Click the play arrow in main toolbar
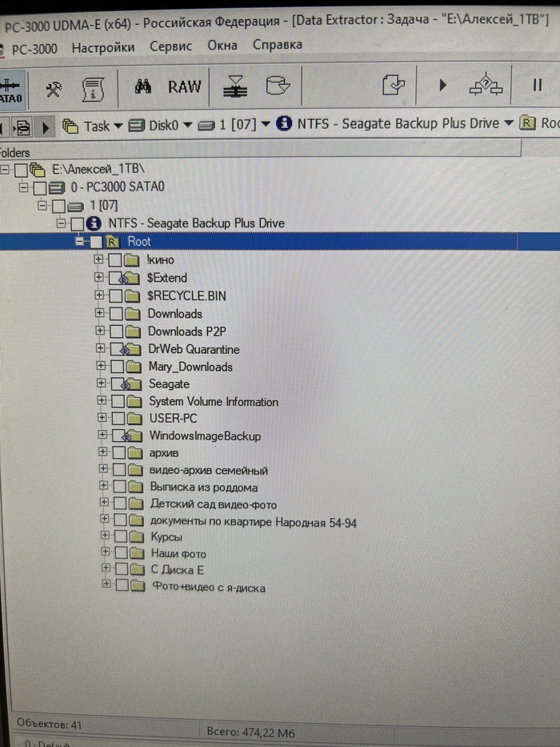The image size is (560, 747). (443, 86)
